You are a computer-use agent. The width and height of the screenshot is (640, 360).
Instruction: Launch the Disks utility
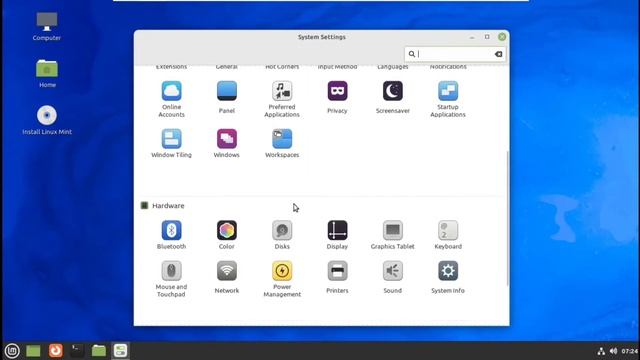(x=282, y=235)
